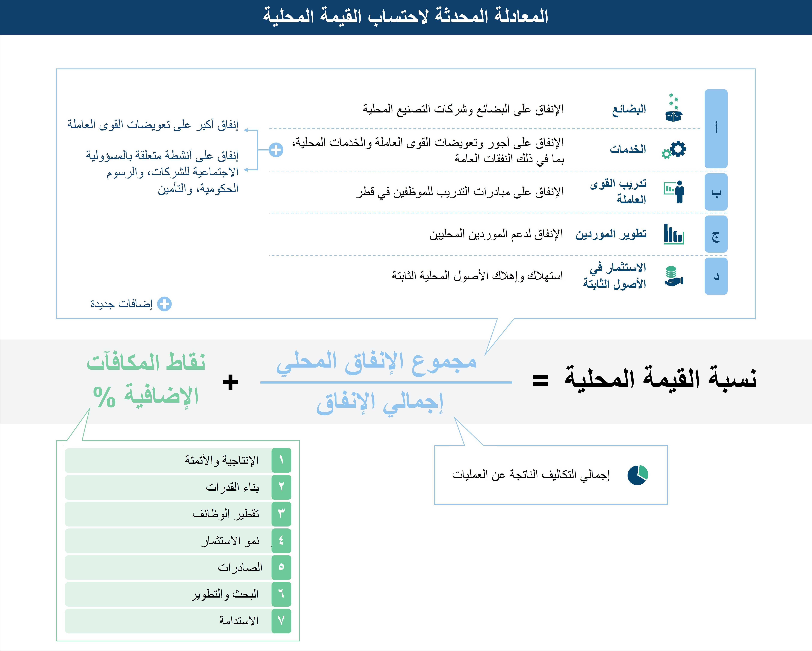Click text استهلاك وإهلاك الأصول المحلية الثابتة
The image size is (812, 651).
477,276
